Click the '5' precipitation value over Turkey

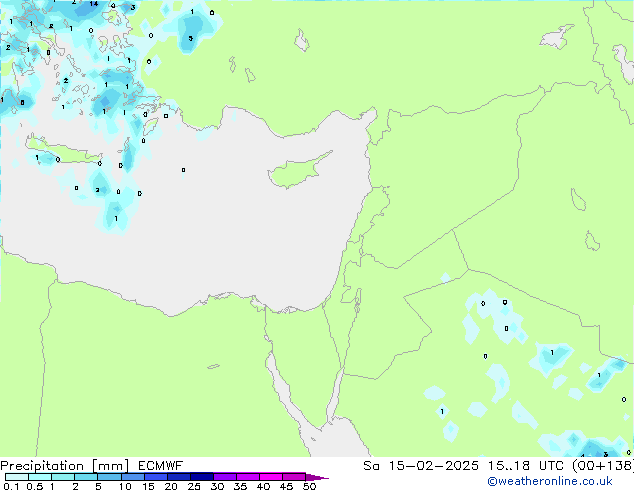pyautogui.click(x=190, y=39)
